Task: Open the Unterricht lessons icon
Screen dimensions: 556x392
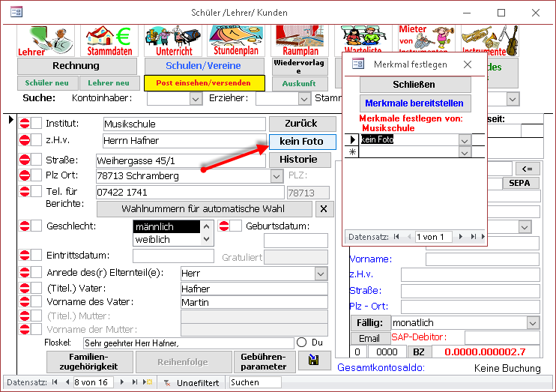Action: (x=173, y=40)
